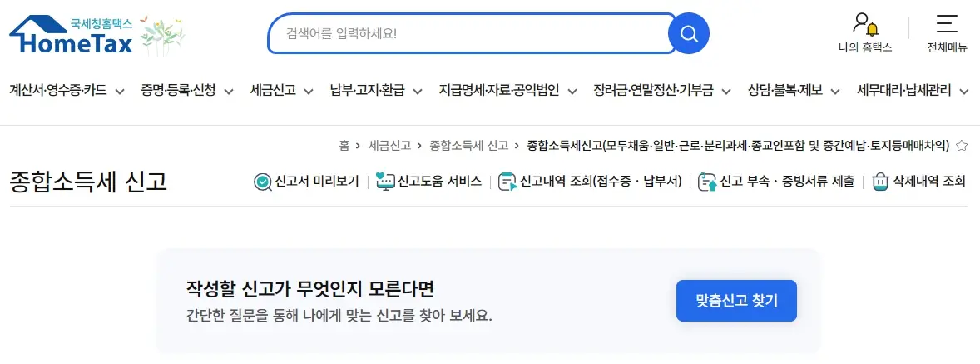Open the 지급명세·자료·공익법인 menu
The width and height of the screenshot is (980, 364).
[x=499, y=91]
